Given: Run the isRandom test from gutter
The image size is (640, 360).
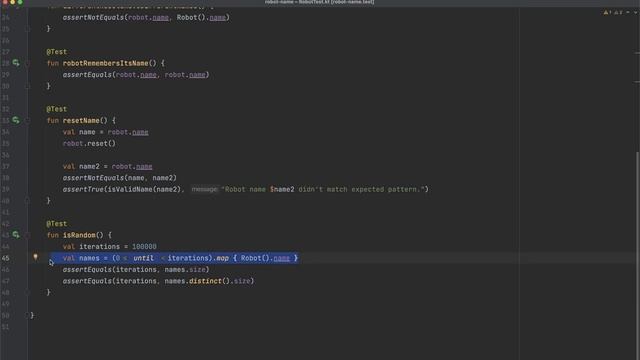Looking at the screenshot, I should coord(16,235).
